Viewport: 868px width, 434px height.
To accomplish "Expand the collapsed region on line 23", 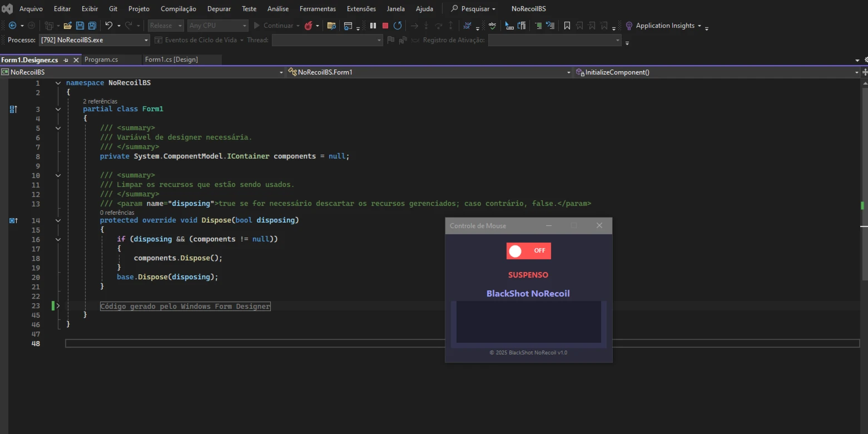I will pyautogui.click(x=58, y=306).
